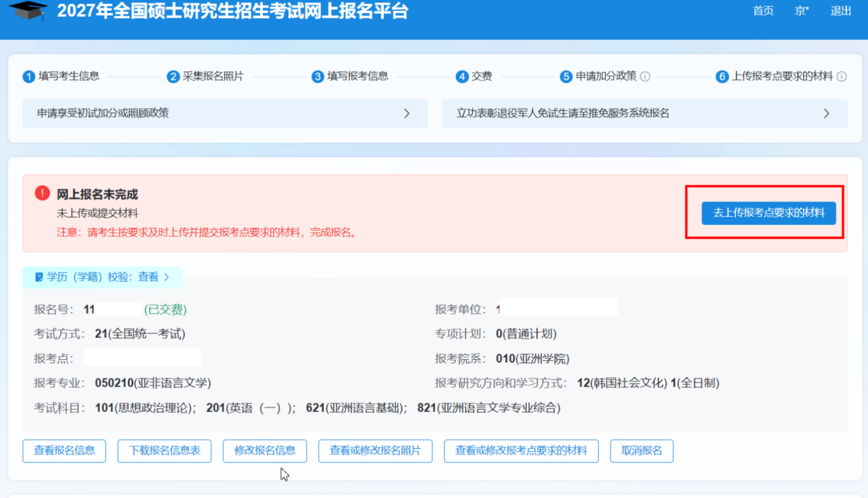
Task: Go to 首页 in the top navigation
Action: coord(763,11)
